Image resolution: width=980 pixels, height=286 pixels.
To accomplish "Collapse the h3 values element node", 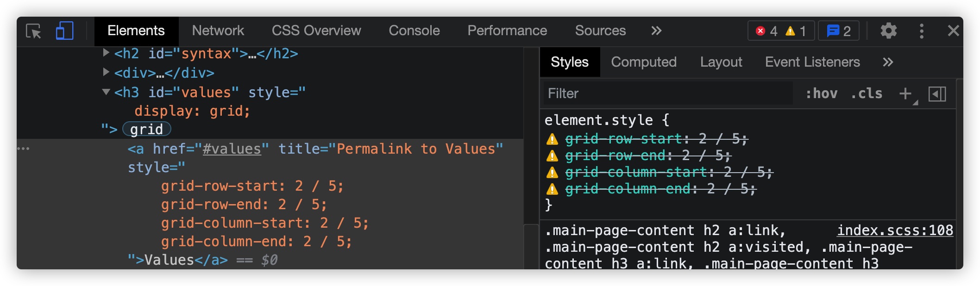I will click(106, 92).
